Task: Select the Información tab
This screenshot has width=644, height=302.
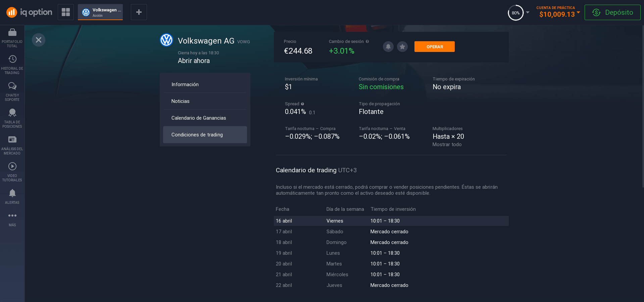Action: coord(205,84)
